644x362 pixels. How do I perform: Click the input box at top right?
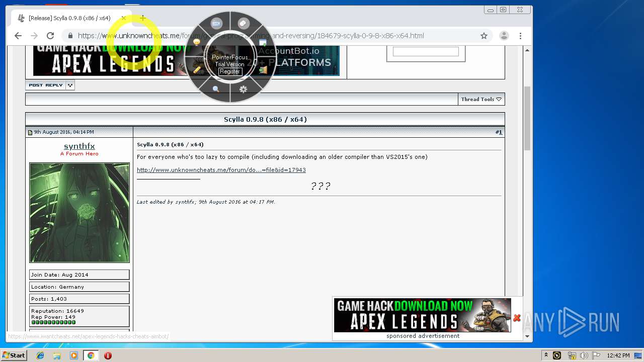pos(426,52)
